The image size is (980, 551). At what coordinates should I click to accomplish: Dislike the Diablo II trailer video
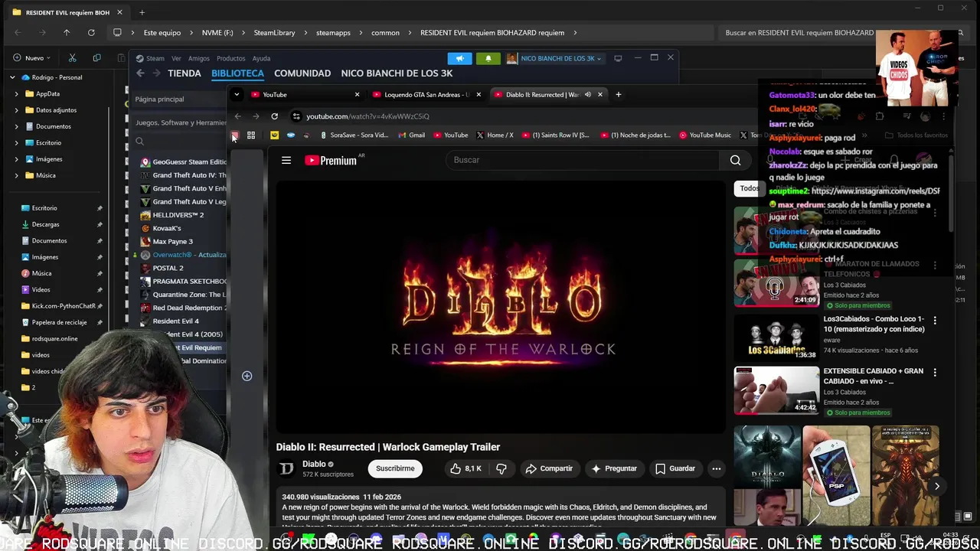click(x=501, y=468)
